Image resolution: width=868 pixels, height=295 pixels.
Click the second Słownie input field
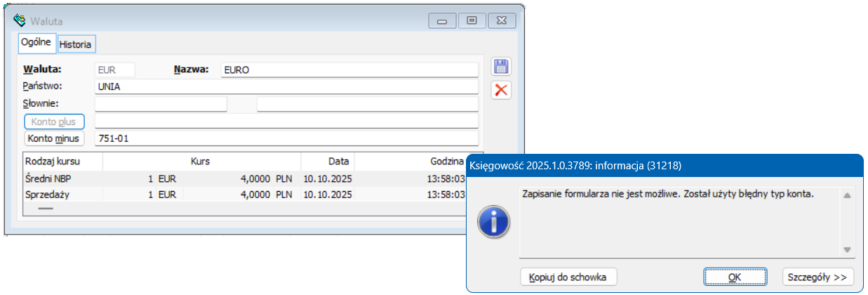(x=368, y=105)
